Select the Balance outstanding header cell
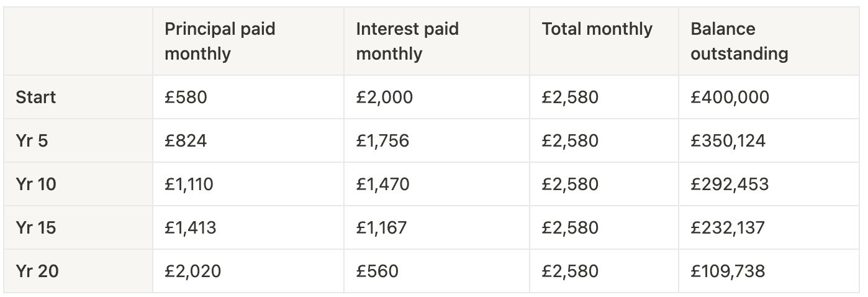Image resolution: width=868 pixels, height=297 pixels. point(769,41)
